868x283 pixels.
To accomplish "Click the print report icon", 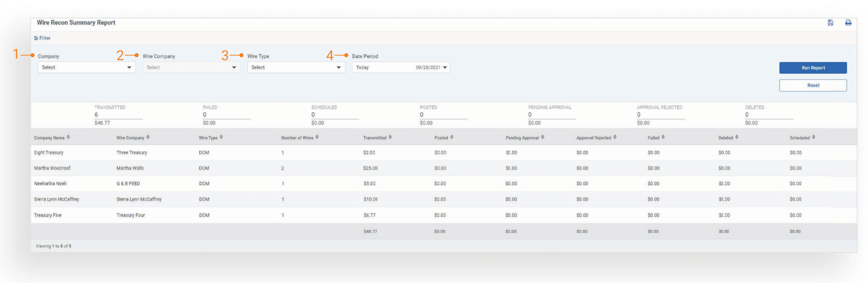I will coord(848,23).
